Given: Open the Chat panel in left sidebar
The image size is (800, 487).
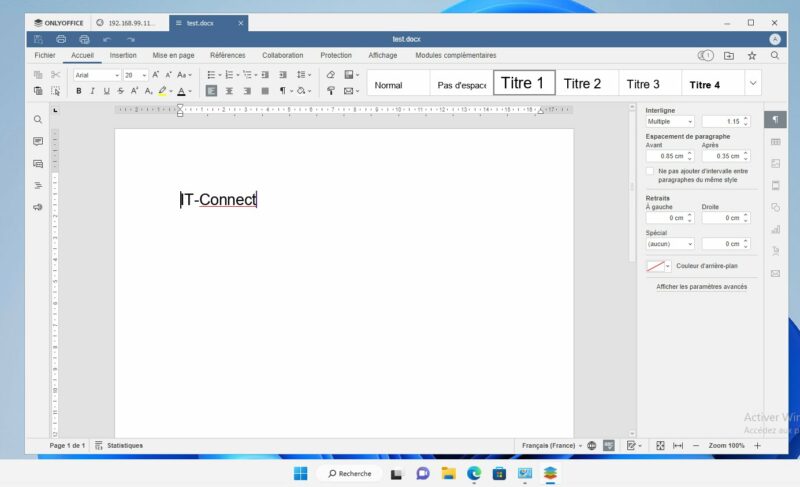Looking at the screenshot, I should tap(38, 164).
